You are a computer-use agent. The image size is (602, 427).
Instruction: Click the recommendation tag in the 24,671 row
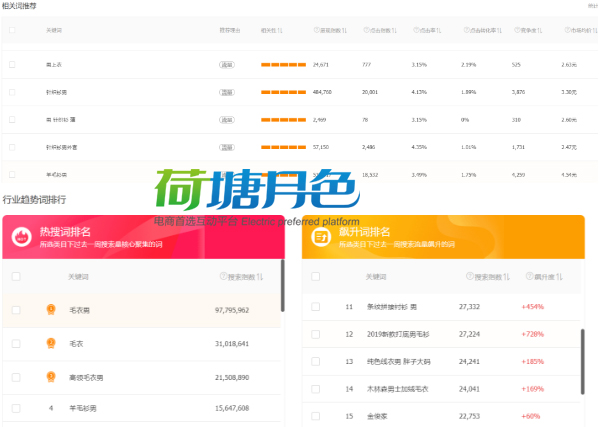tap(227, 65)
